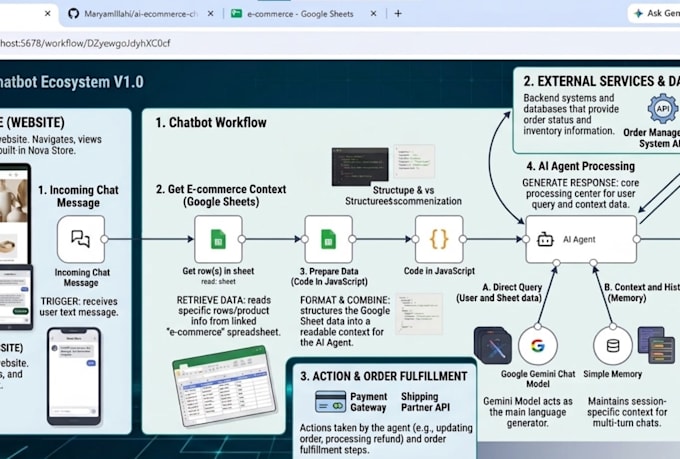The image size is (680, 459).
Task: Open the Incoming Chat Message trigger node
Action: 81,239
